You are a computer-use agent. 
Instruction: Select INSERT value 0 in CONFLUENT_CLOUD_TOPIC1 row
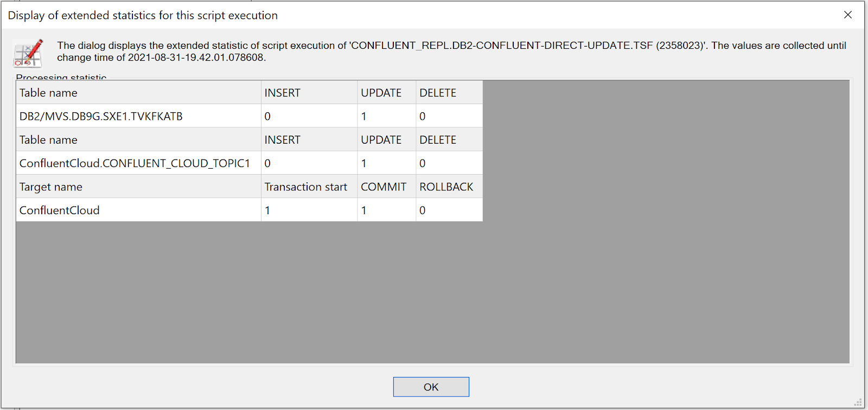[x=309, y=163]
